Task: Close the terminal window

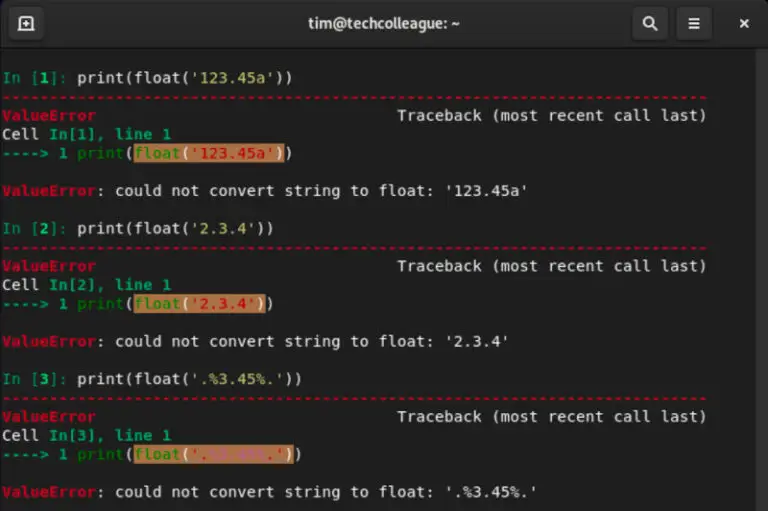Action: [x=744, y=23]
